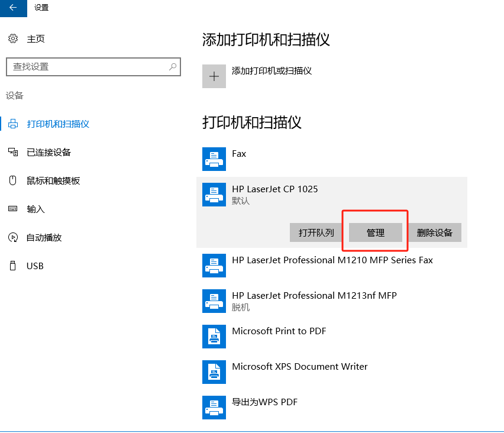Click the printer icon beside 打印机和扫描仪
Screen dimensions: 504x433
13,124
